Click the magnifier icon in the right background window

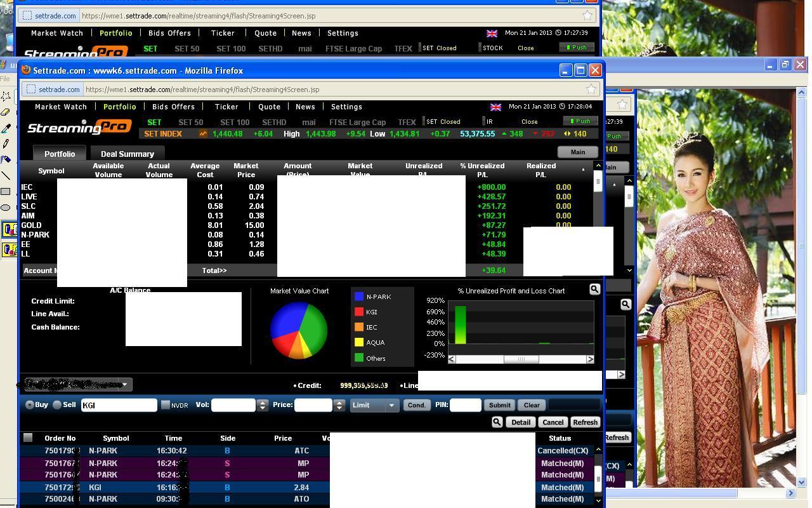(x=625, y=304)
